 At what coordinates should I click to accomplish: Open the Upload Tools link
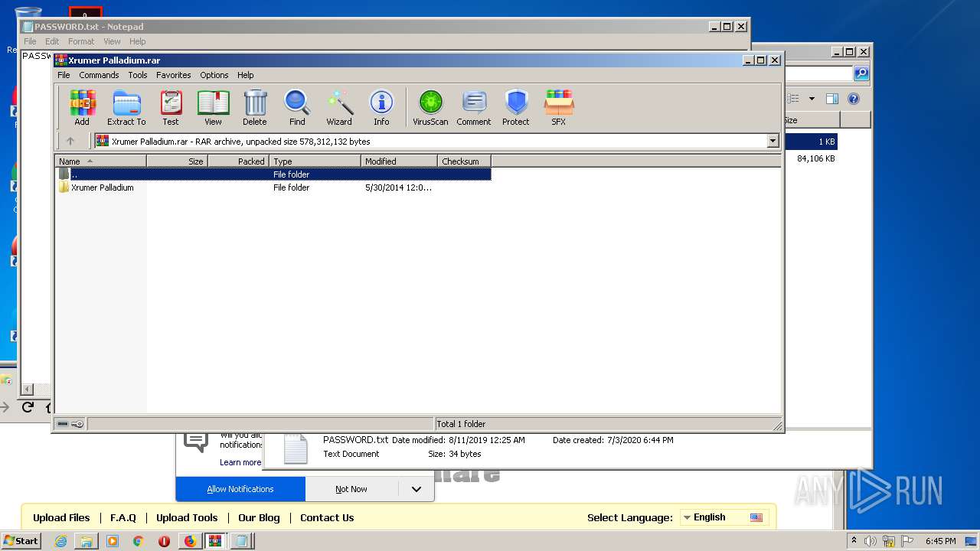[x=187, y=517]
